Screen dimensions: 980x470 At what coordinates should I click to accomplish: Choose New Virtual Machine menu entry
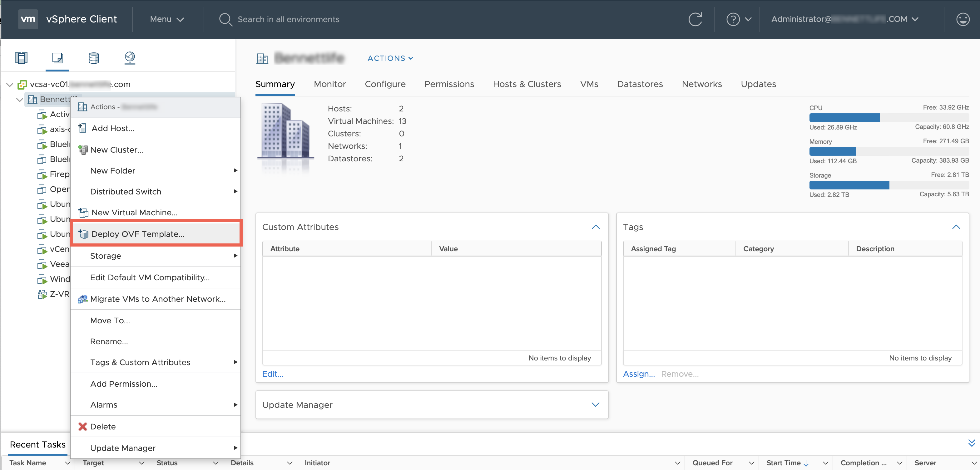pyautogui.click(x=134, y=213)
